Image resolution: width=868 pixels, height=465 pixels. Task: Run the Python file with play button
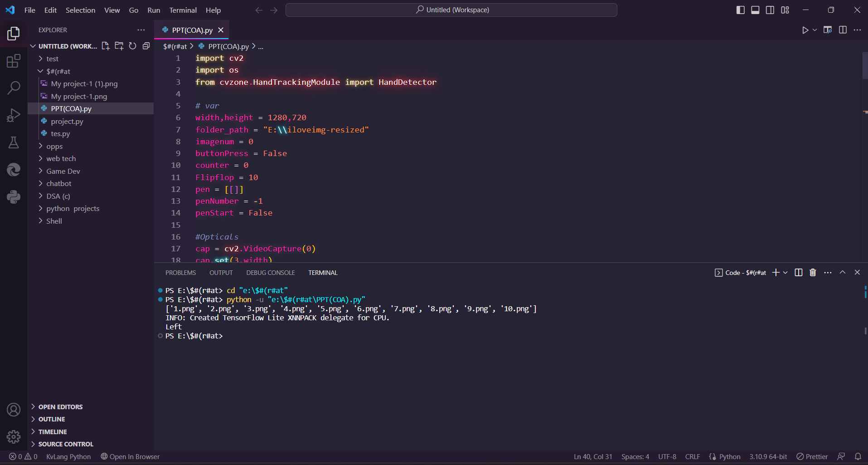pos(805,30)
